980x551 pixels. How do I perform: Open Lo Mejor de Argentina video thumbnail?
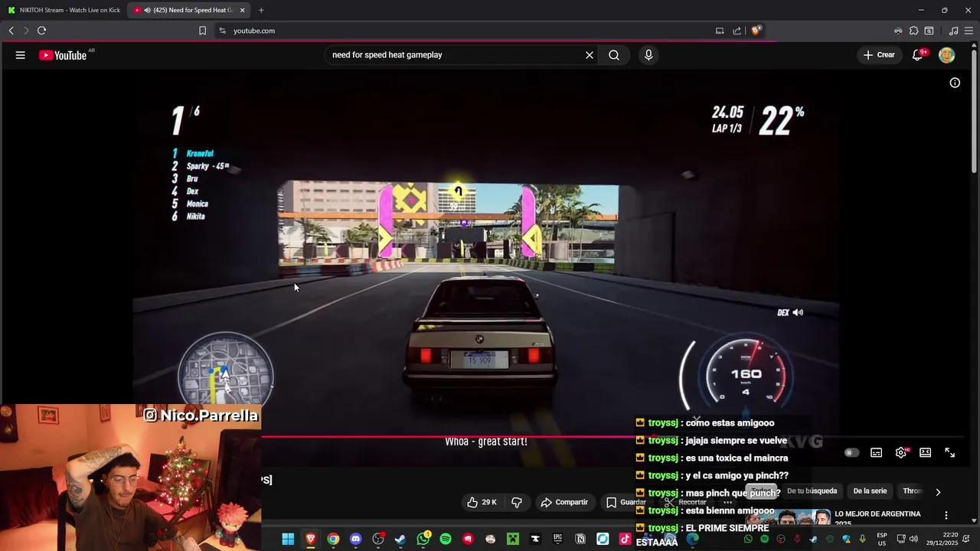[789, 518]
